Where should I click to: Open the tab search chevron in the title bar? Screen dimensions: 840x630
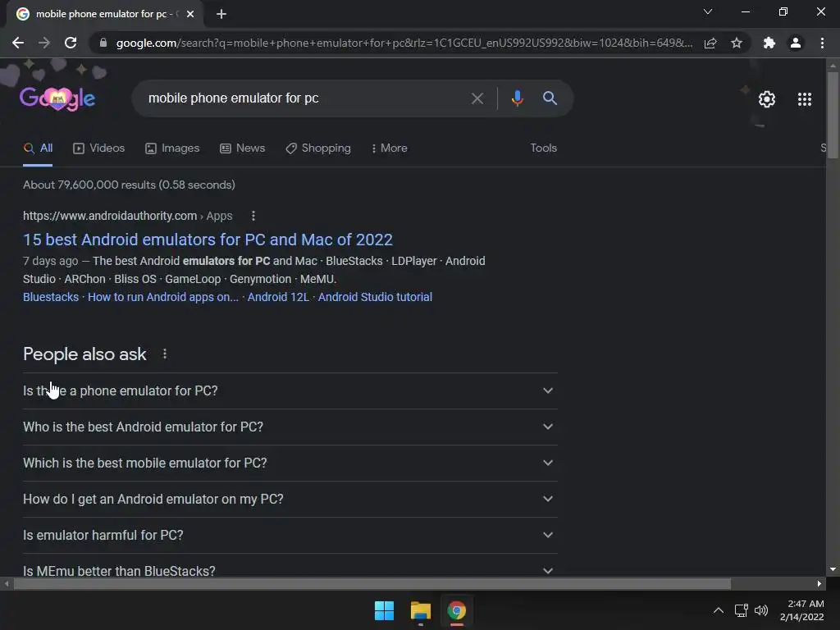coord(708,11)
